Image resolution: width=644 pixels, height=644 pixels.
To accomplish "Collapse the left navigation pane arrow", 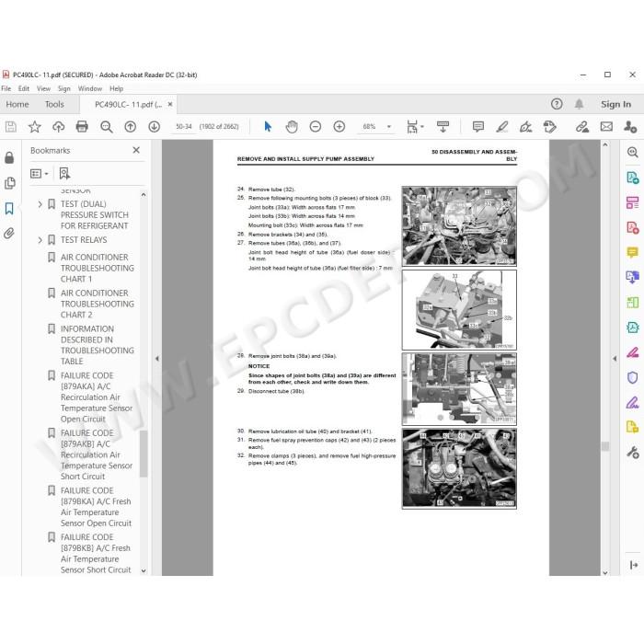I will [157, 359].
